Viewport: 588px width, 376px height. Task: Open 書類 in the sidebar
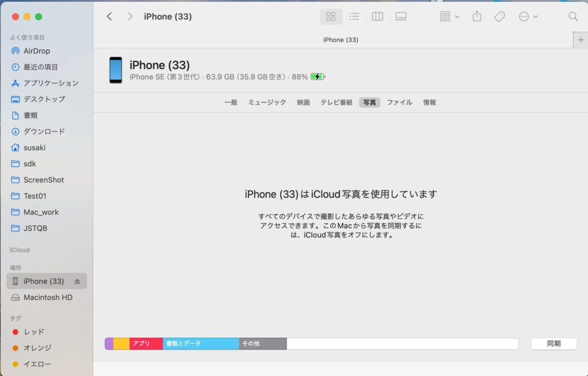pyautogui.click(x=47, y=115)
